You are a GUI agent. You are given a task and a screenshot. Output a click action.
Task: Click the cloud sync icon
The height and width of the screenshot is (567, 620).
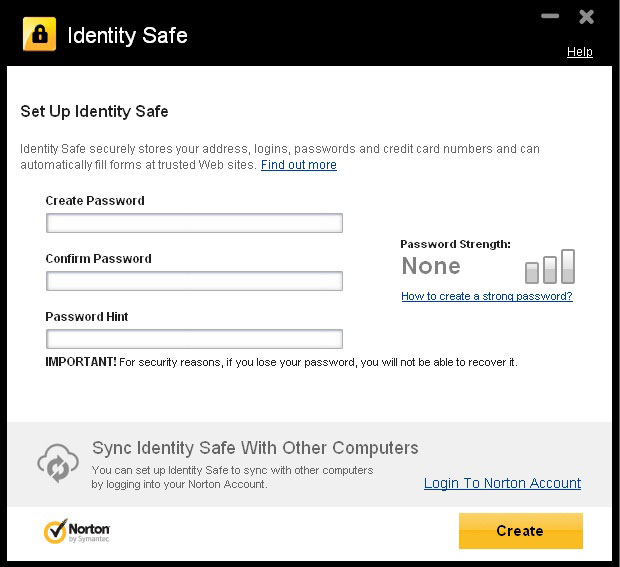click(58, 463)
